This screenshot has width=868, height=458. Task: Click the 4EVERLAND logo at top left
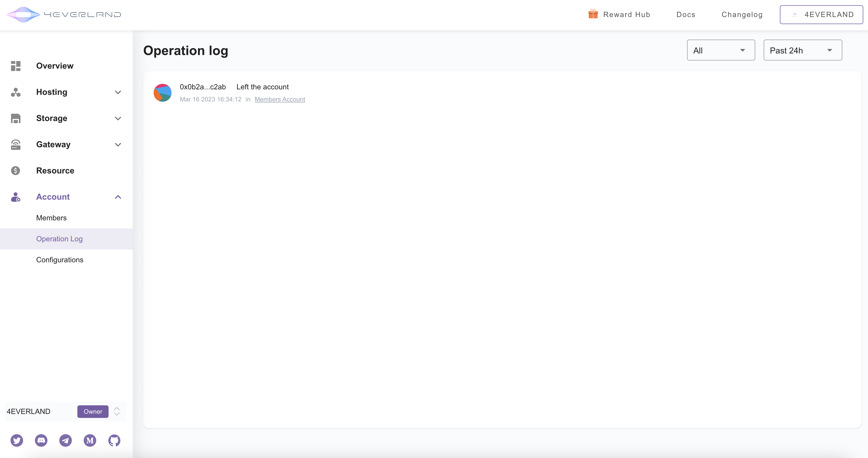tap(64, 14)
